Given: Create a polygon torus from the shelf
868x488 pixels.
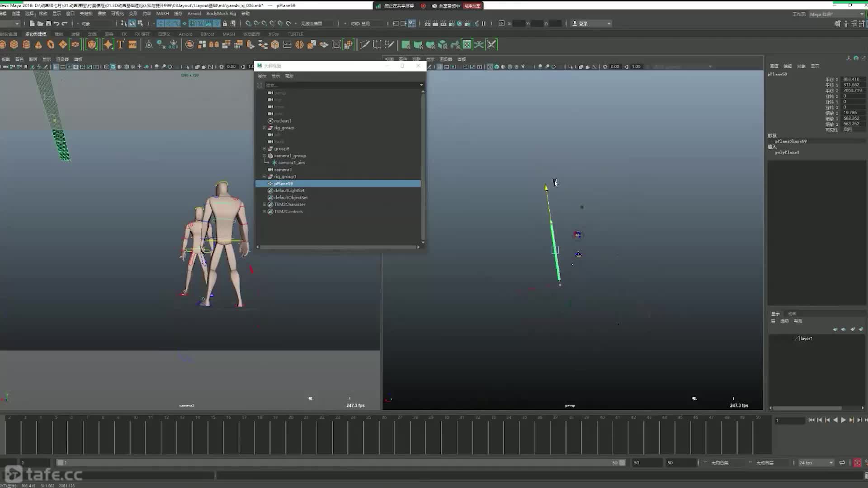Looking at the screenshot, I should coord(51,44).
